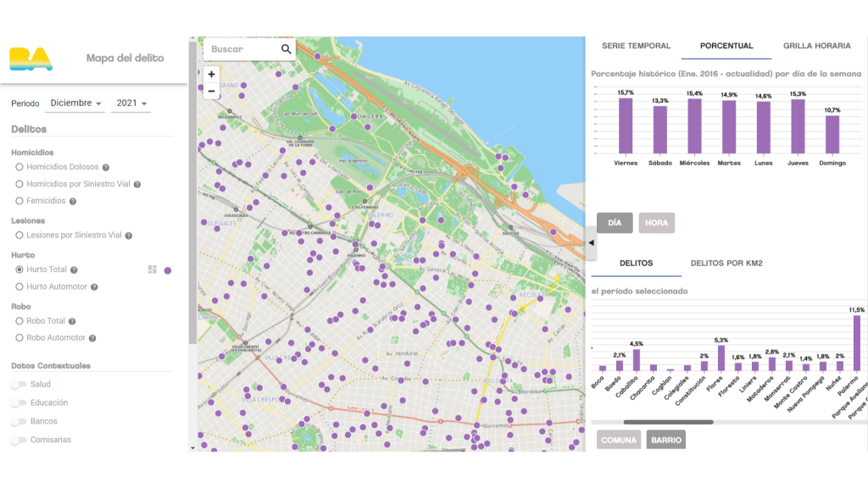Open help icon next to Homicidios Dolosos
The height and width of the screenshot is (488, 868).
[106, 168]
